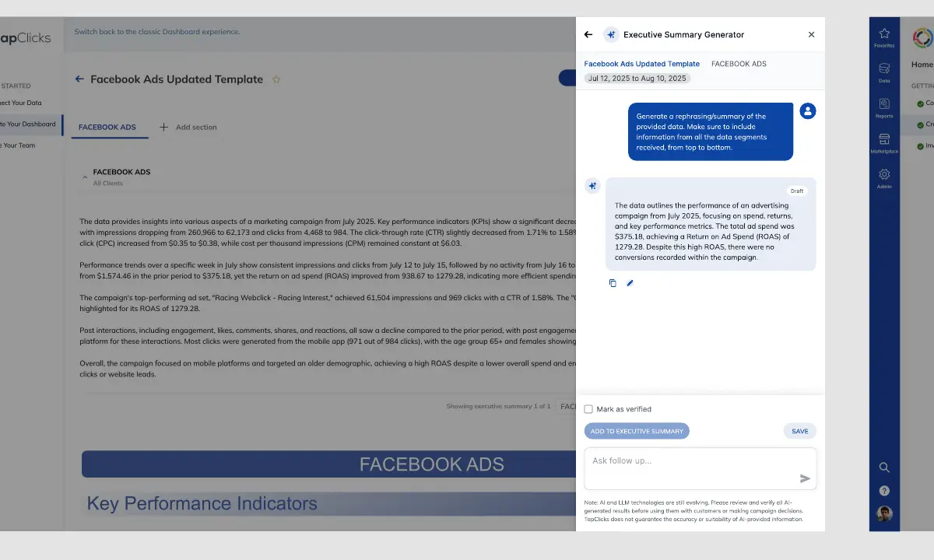
Task: Edit the draft summary with the pencil icon
Action: point(630,283)
